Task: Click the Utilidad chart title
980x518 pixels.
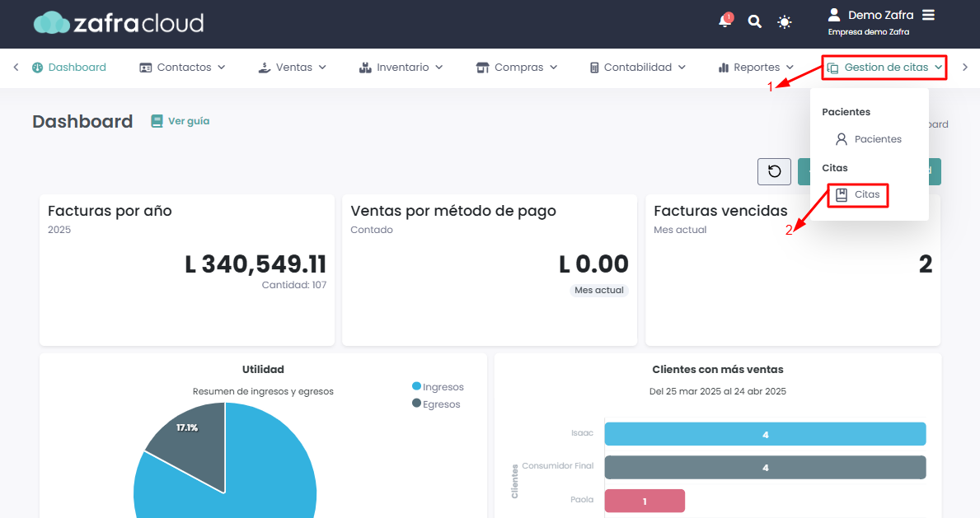Action: (263, 369)
